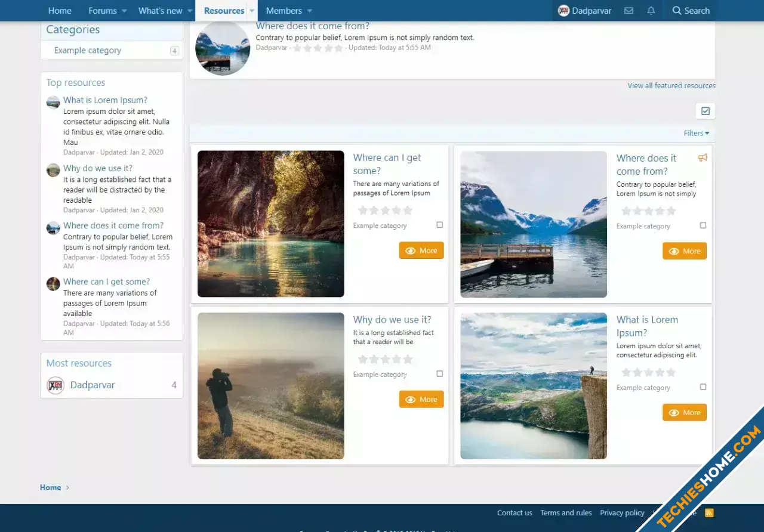This screenshot has width=764, height=532.
Task: Click the avatar beside Where does it come from? in Top resources
Action: (53, 227)
